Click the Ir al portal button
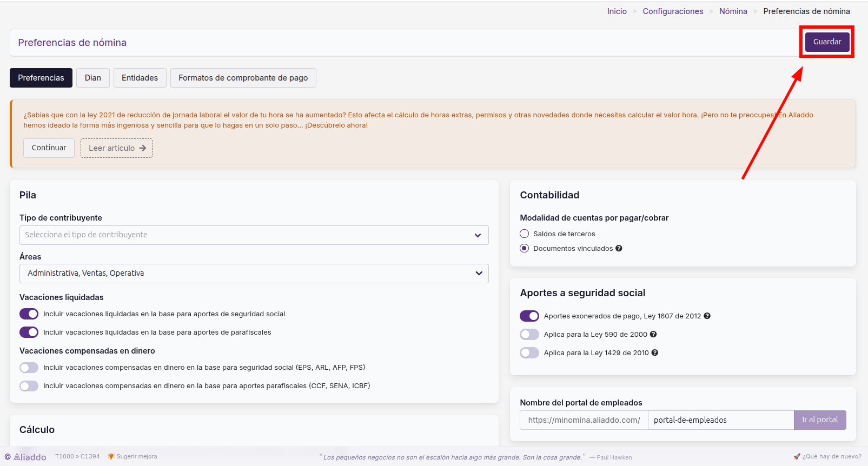The width and height of the screenshot is (868, 466). coord(820,420)
